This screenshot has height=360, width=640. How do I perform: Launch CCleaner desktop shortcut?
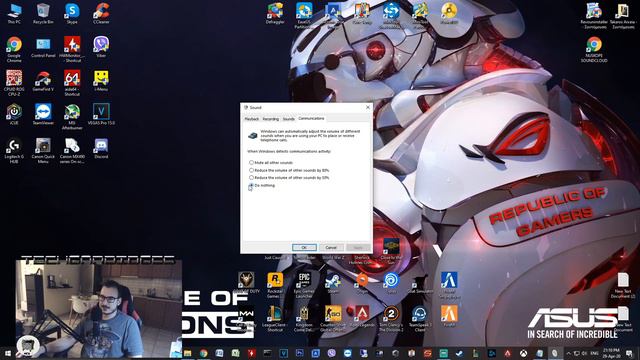click(101, 13)
